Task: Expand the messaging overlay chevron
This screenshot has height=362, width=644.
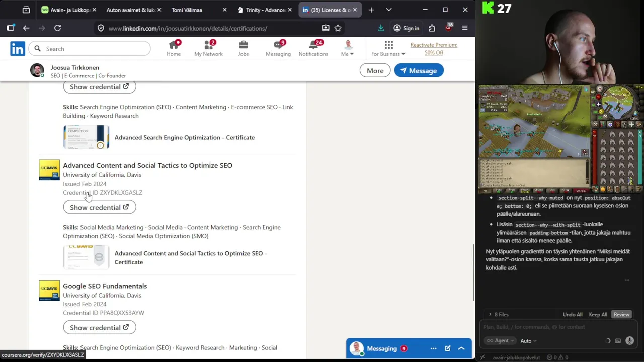Action: [461, 348]
